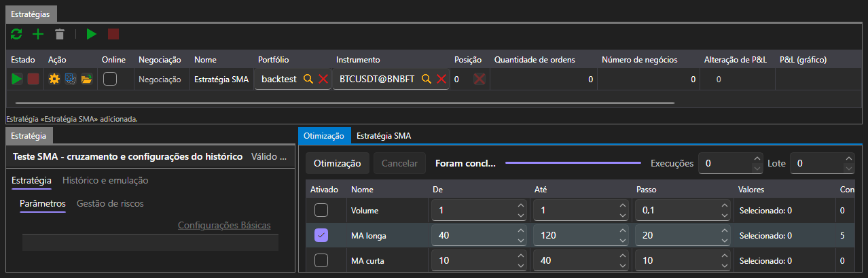Increase MA longa De value stepper

click(x=520, y=230)
